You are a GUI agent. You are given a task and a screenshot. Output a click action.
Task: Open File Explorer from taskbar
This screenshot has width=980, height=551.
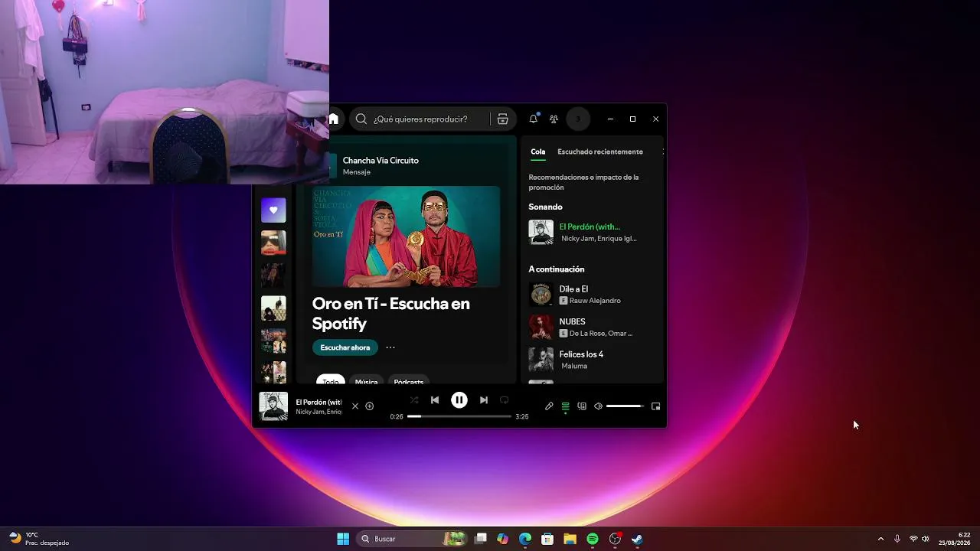570,539
